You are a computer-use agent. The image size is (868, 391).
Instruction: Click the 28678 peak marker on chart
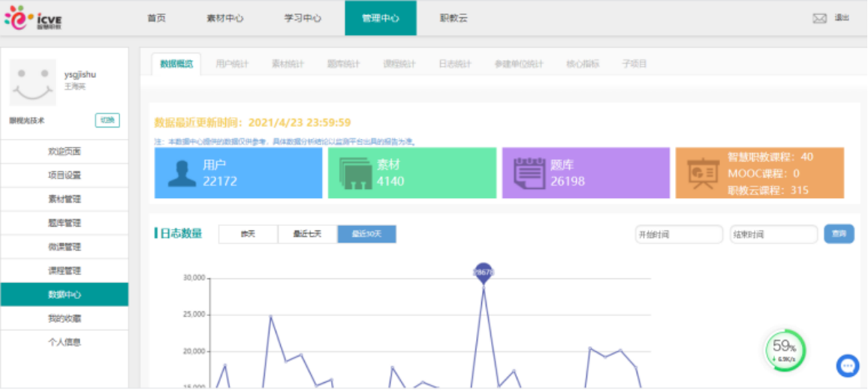pos(484,272)
